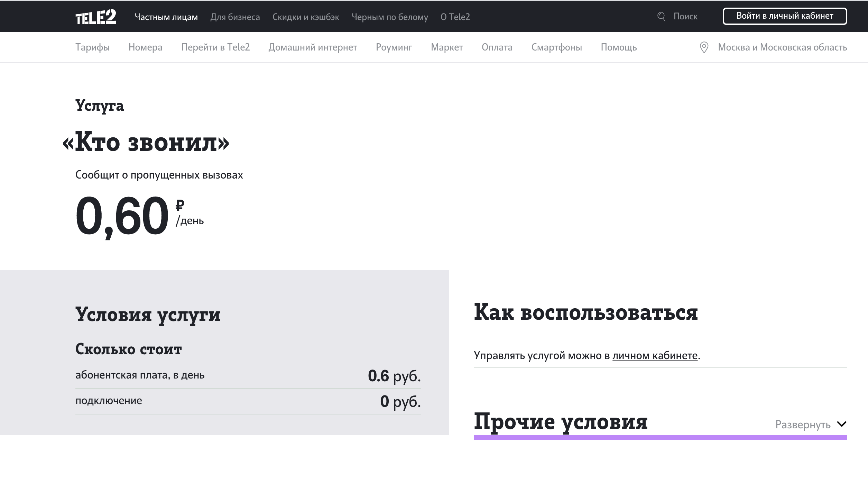
Task: Click the chevron next to Развернуть
Action: click(x=842, y=424)
